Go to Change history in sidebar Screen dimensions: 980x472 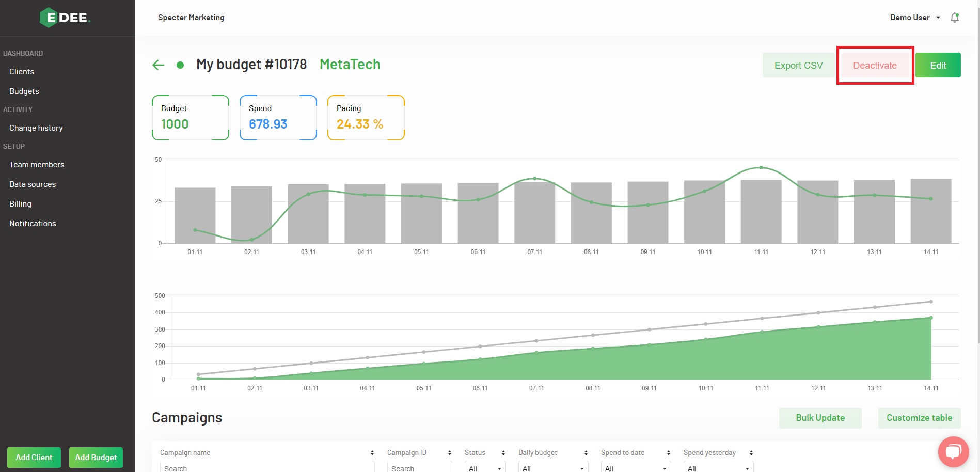tap(36, 128)
